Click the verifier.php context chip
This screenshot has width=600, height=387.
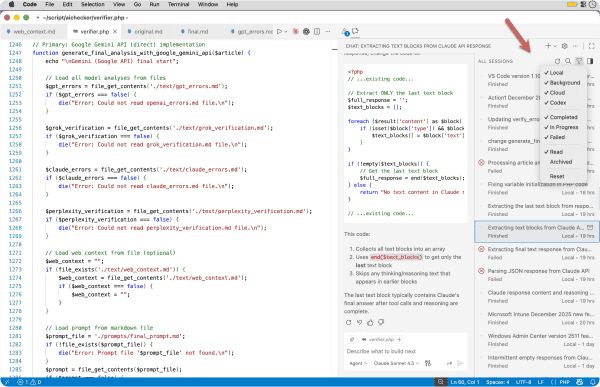pyautogui.click(x=381, y=340)
